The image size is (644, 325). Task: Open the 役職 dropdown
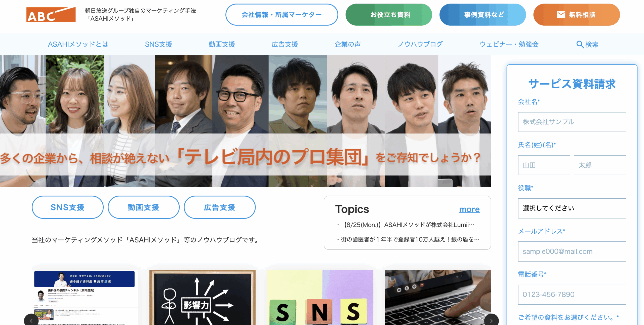(x=572, y=208)
